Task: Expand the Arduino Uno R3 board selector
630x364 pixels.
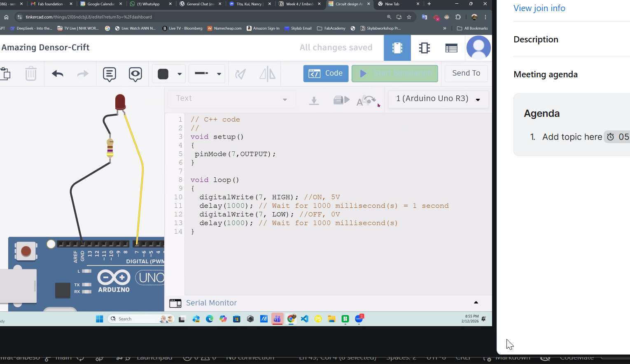Action: coord(438,99)
